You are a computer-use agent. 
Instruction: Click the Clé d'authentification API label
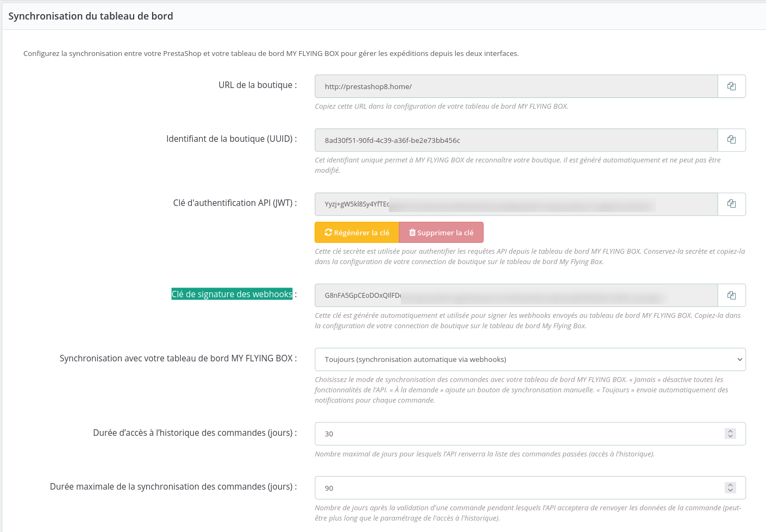click(234, 203)
